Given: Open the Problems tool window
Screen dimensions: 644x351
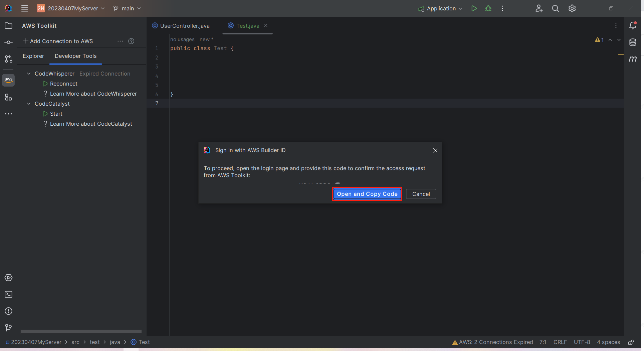Looking at the screenshot, I should tap(8, 311).
